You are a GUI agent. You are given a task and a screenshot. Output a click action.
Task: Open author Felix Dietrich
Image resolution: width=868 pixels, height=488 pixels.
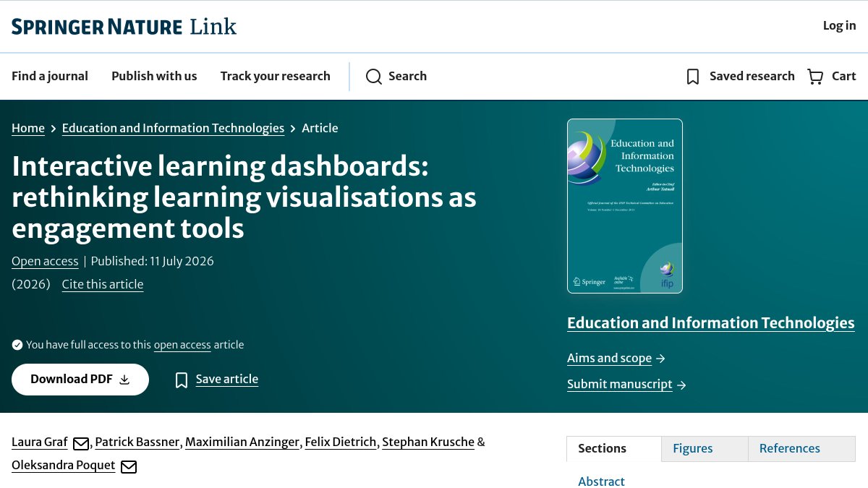(x=341, y=442)
